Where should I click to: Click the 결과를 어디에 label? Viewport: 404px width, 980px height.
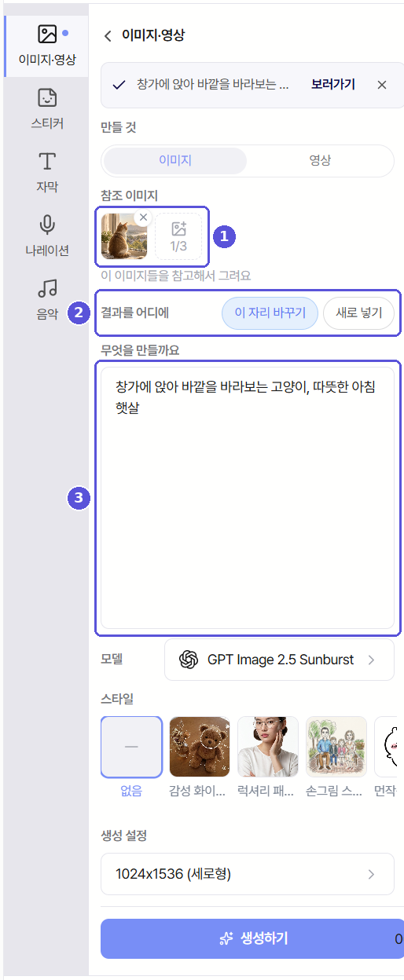click(135, 313)
